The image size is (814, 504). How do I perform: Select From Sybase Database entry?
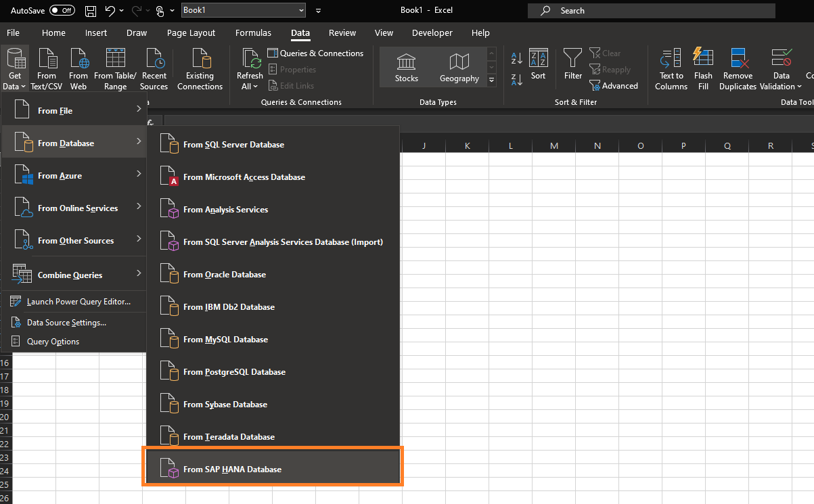[x=273, y=405]
